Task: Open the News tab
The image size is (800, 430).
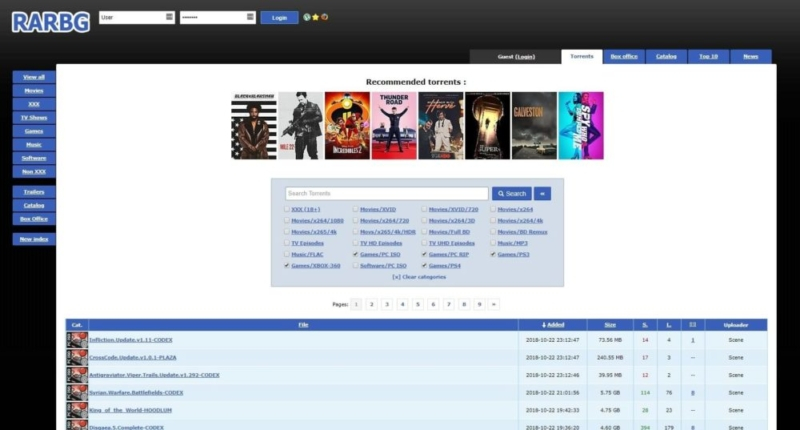Action: pyautogui.click(x=751, y=57)
